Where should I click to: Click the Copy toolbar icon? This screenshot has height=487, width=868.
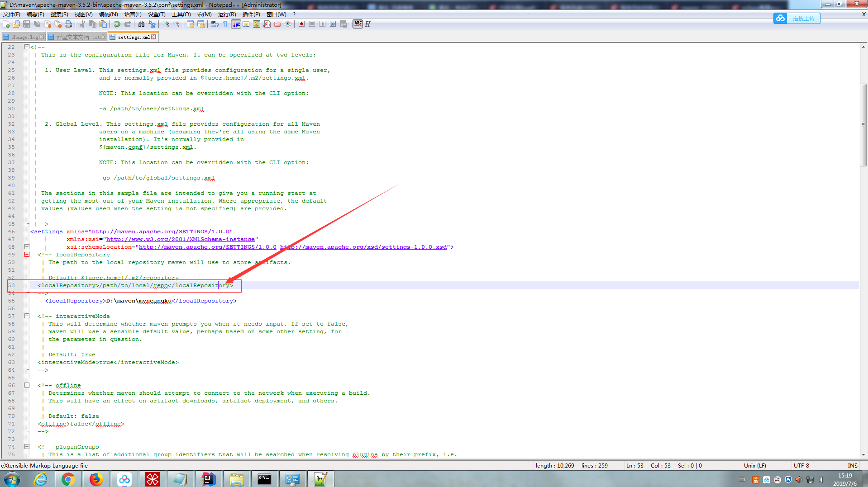click(93, 24)
